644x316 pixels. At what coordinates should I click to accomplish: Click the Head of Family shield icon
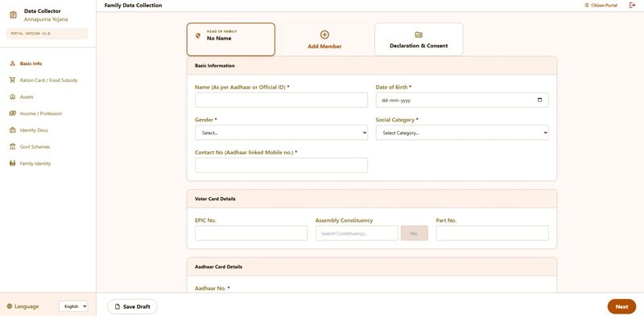198,35
